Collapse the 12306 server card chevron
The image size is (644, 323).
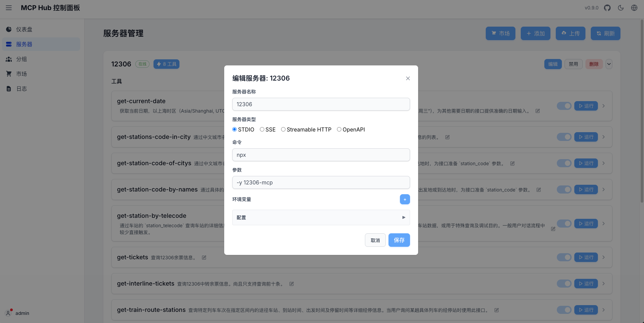(609, 64)
